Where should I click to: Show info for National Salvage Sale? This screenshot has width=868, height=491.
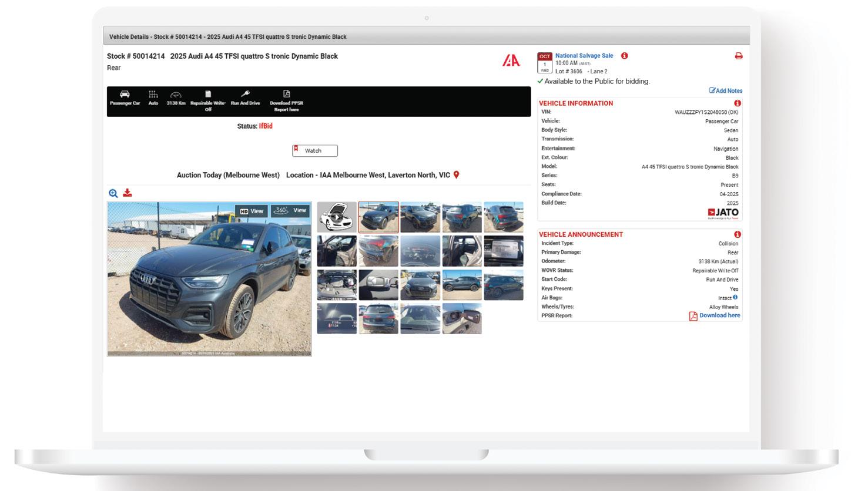pos(624,56)
